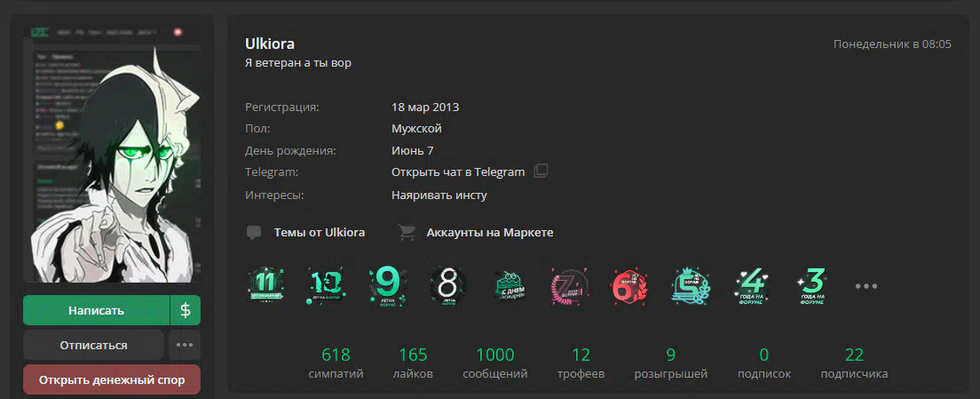The image size is (980, 399).
Task: Click the username Ulkiora heading
Action: 270,44
